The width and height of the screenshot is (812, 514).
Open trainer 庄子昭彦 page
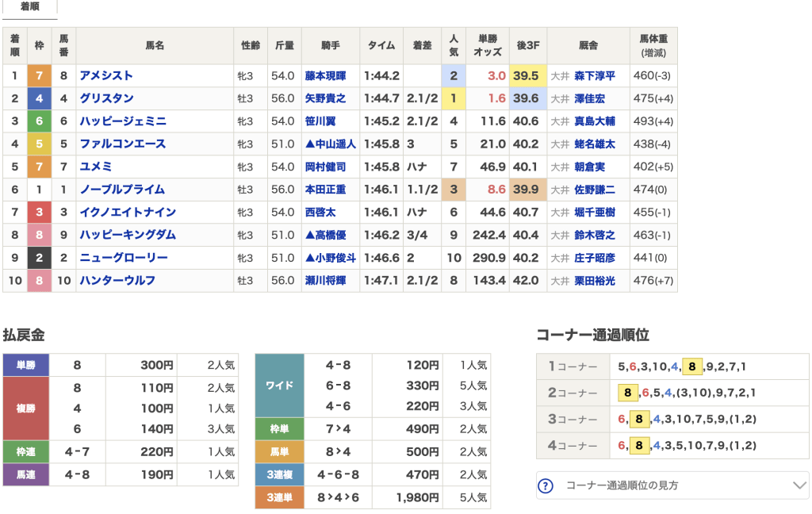[595, 258]
